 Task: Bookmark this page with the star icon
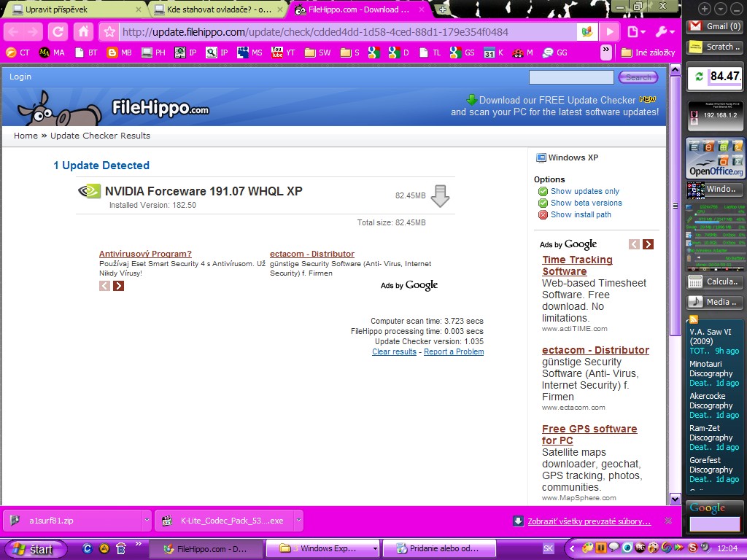[109, 32]
